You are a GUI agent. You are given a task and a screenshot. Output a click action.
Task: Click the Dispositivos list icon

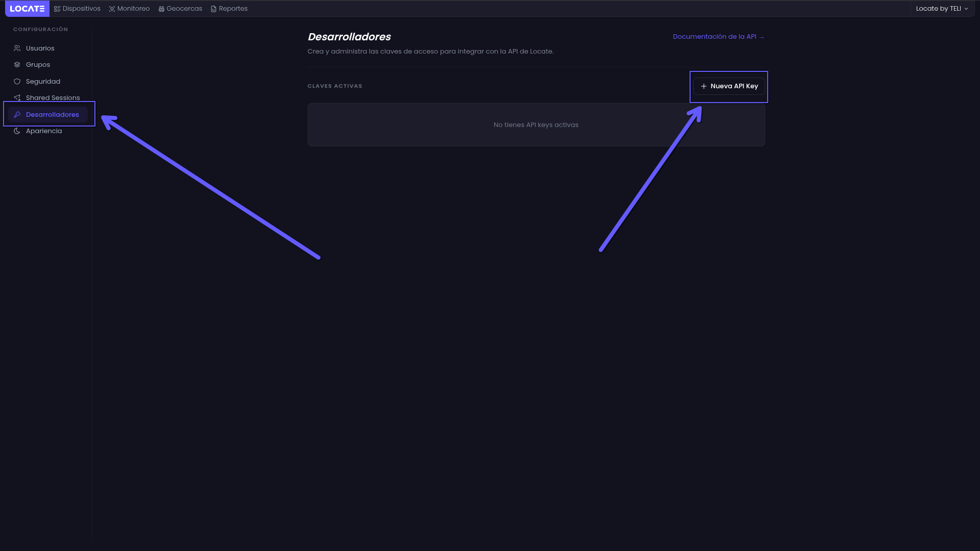(x=57, y=9)
